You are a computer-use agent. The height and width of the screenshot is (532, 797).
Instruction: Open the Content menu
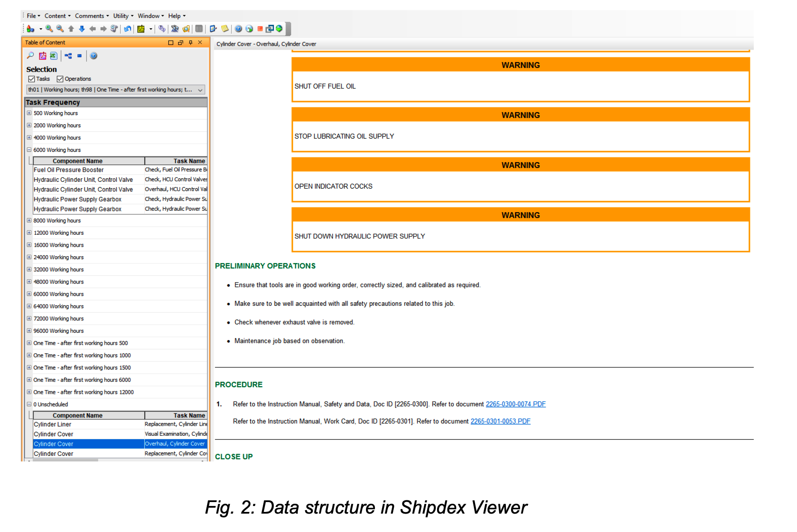(x=57, y=16)
